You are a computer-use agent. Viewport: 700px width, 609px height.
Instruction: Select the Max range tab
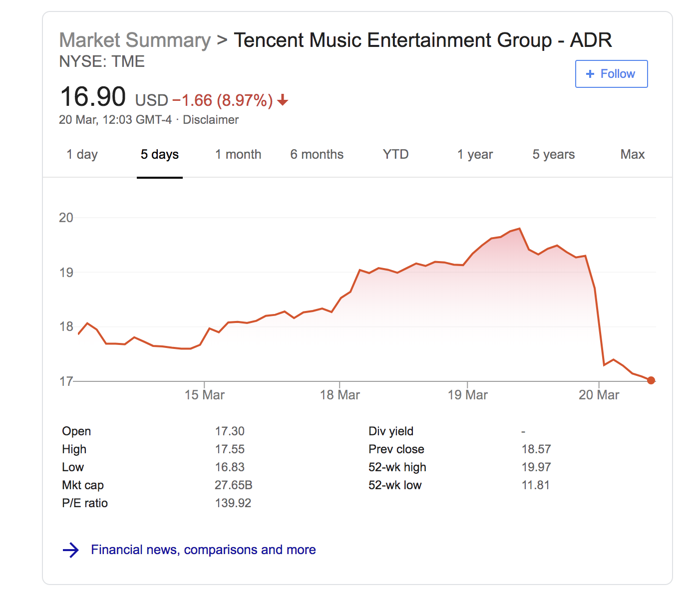(632, 155)
